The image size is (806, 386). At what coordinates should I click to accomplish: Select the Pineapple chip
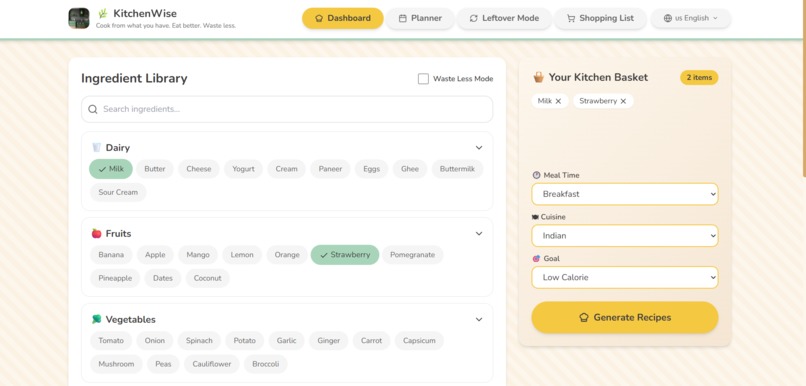(x=115, y=278)
